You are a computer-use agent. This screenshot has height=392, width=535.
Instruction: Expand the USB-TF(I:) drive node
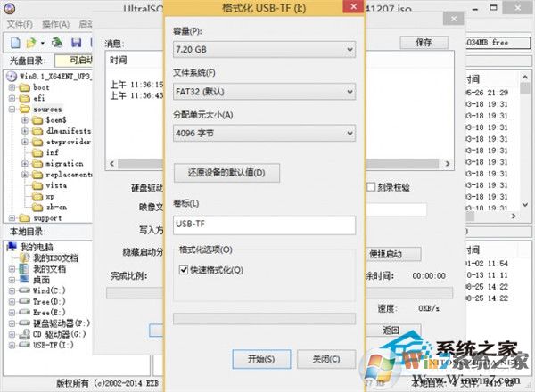(12, 345)
